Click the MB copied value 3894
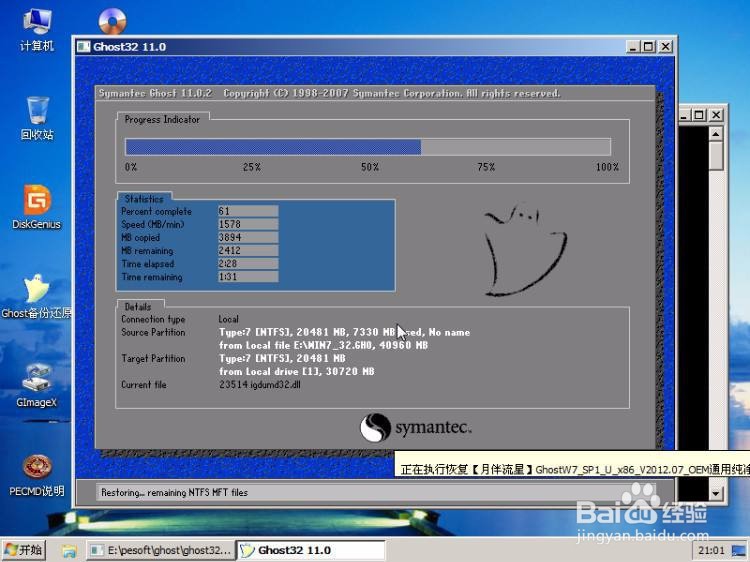Viewport: 750px width, 562px height. click(x=248, y=237)
